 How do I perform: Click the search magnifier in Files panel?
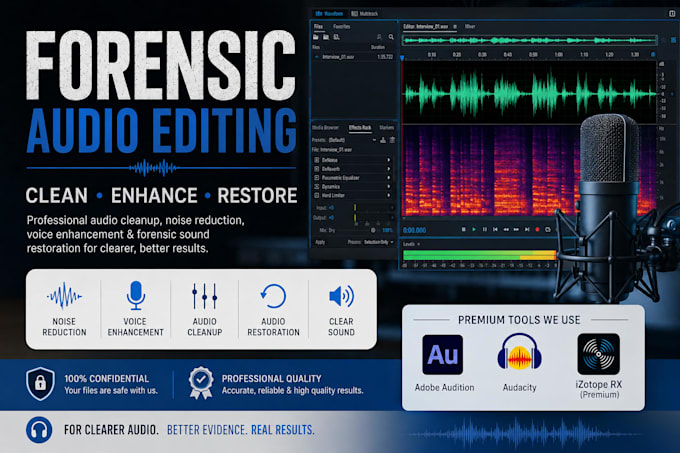point(391,37)
